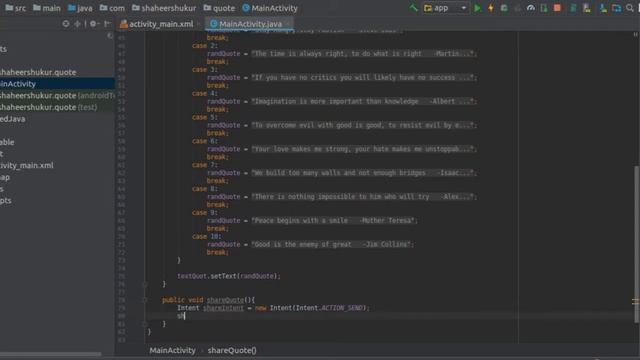Run the app with green play icon
Image resolution: width=640 pixels, height=360 pixels.
[x=477, y=8]
